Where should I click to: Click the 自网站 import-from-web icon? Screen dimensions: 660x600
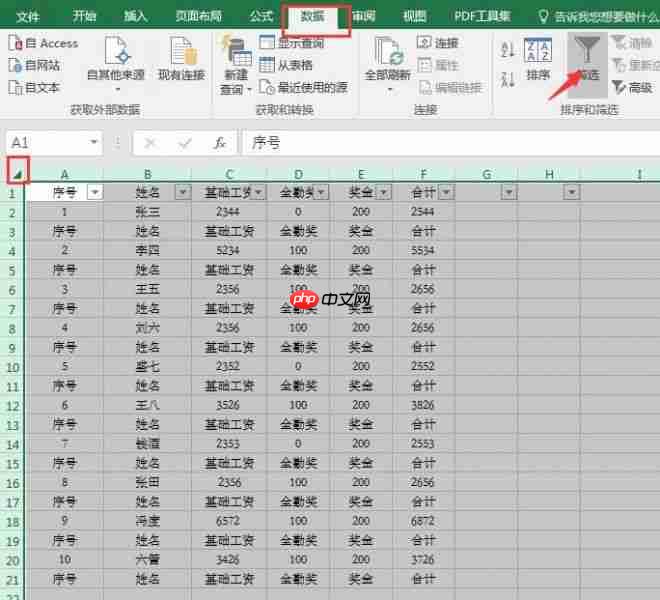15,65
